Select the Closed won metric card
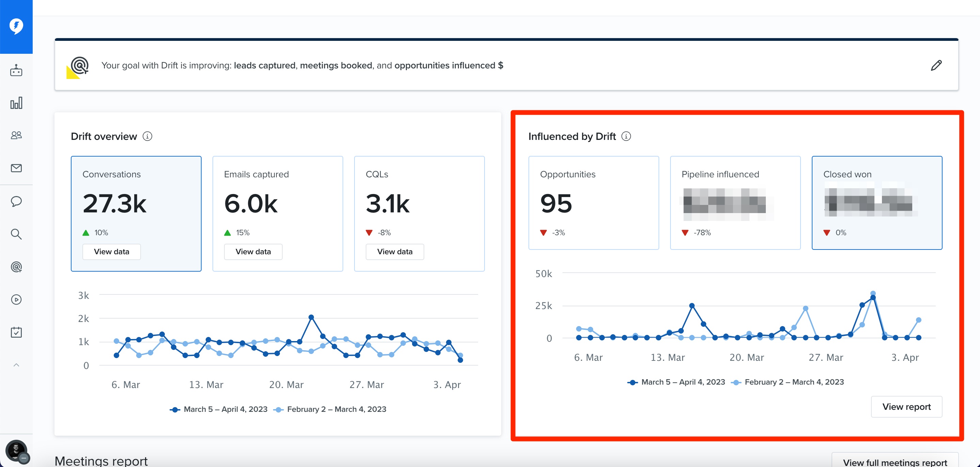 [877, 203]
